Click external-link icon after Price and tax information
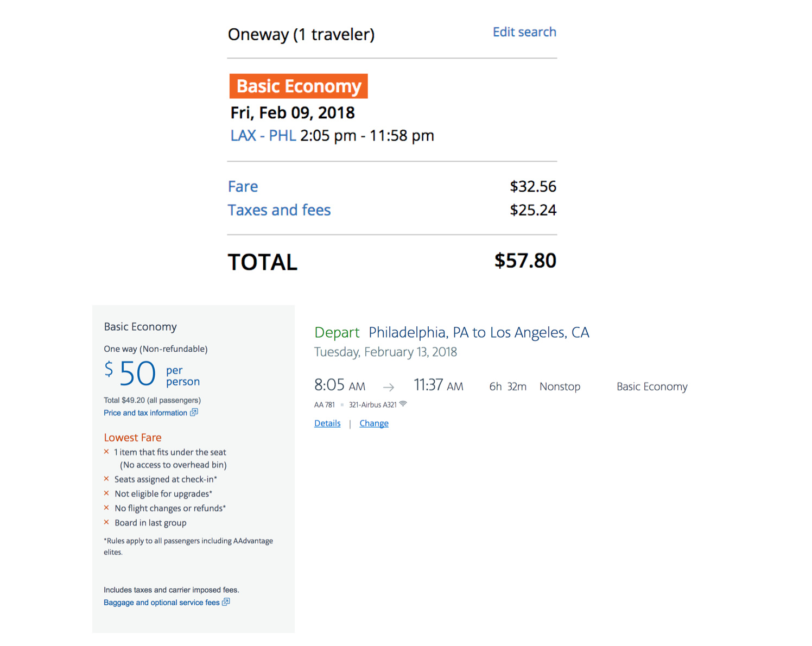Image resolution: width=812 pixels, height=646 pixels. pyautogui.click(x=194, y=413)
